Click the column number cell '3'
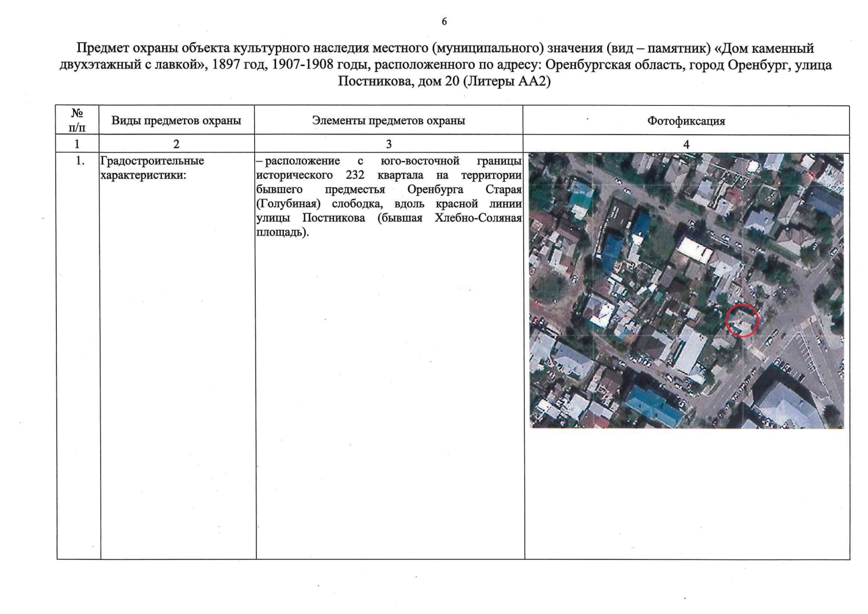Viewport: 868px width, 614px height. [x=389, y=144]
